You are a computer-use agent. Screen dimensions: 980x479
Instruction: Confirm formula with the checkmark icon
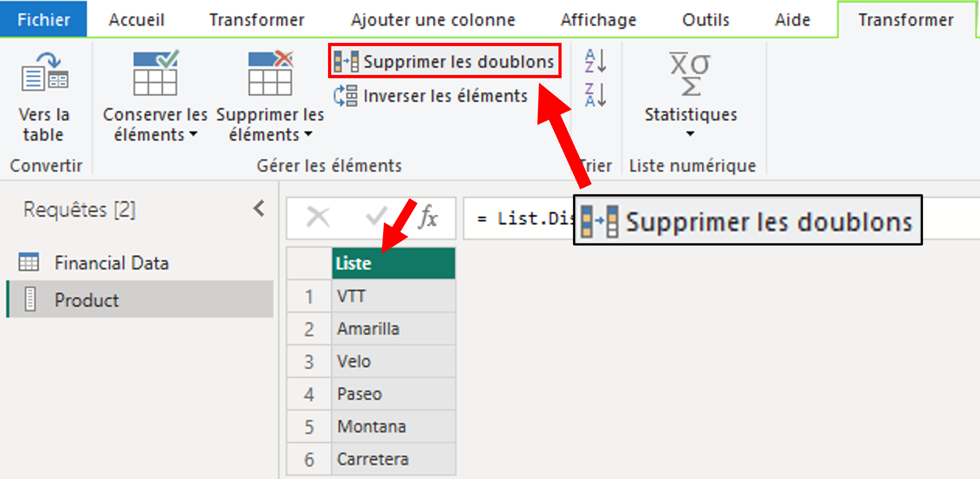pos(376,218)
